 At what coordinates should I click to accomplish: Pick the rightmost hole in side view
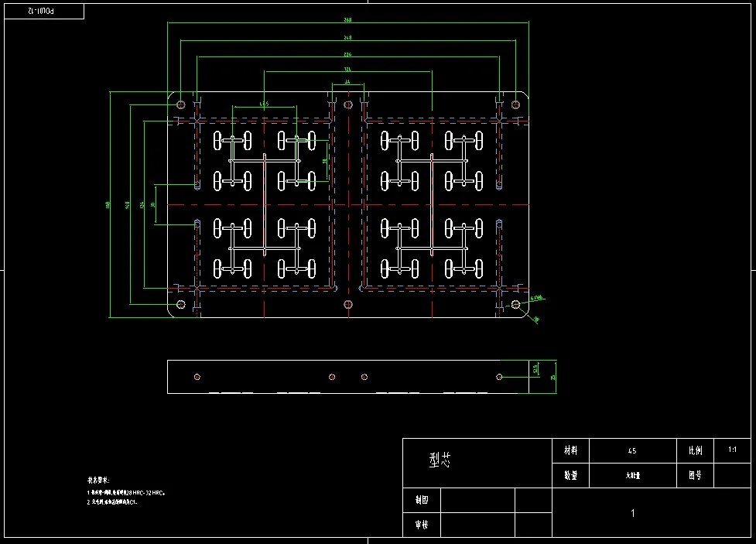point(499,377)
